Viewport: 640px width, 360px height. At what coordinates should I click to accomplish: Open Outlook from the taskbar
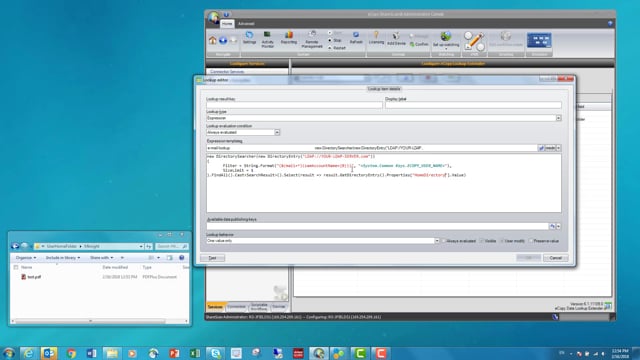coord(49,353)
